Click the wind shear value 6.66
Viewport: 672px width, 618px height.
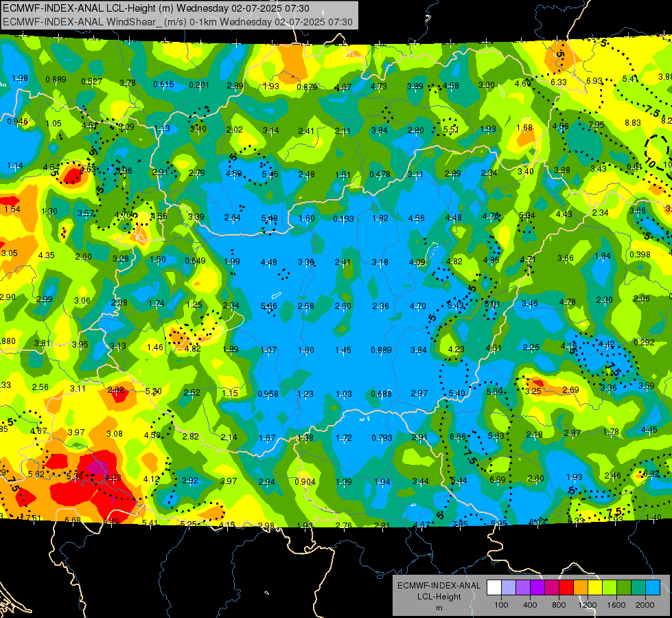458,436
